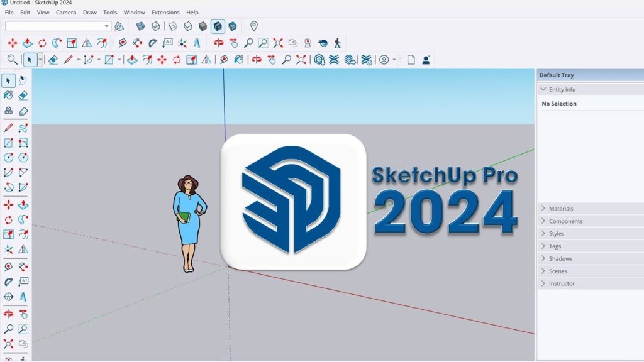This screenshot has width=644, height=362.
Task: Open the Draw menu
Action: point(89,13)
